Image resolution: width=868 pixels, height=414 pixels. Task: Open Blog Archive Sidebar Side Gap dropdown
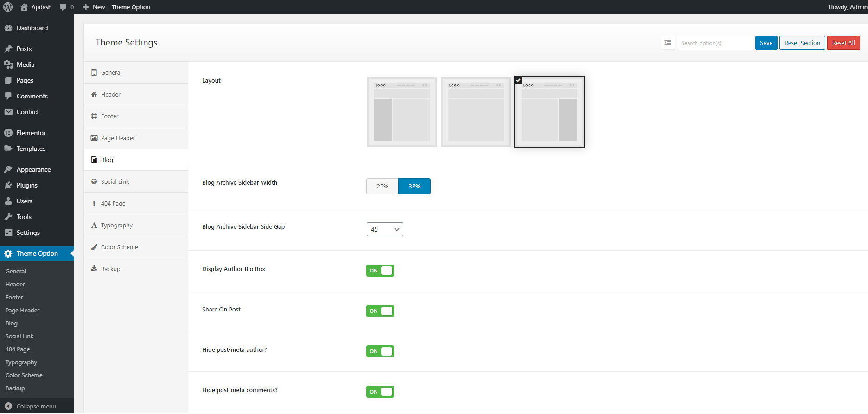tap(384, 229)
